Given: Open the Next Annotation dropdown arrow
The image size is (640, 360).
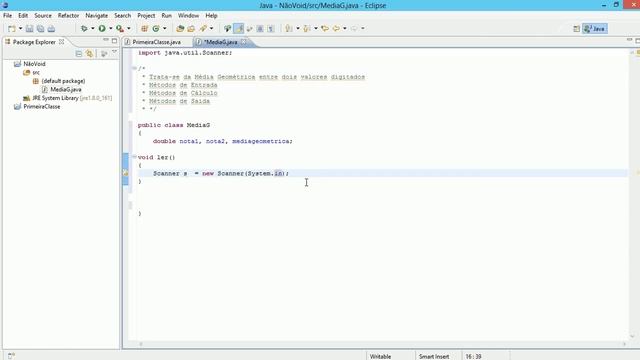Looking at the screenshot, I should pyautogui.click(x=298, y=29).
